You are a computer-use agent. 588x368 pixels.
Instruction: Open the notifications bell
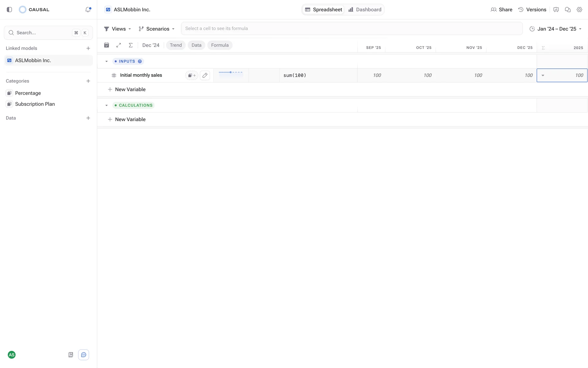point(88,10)
